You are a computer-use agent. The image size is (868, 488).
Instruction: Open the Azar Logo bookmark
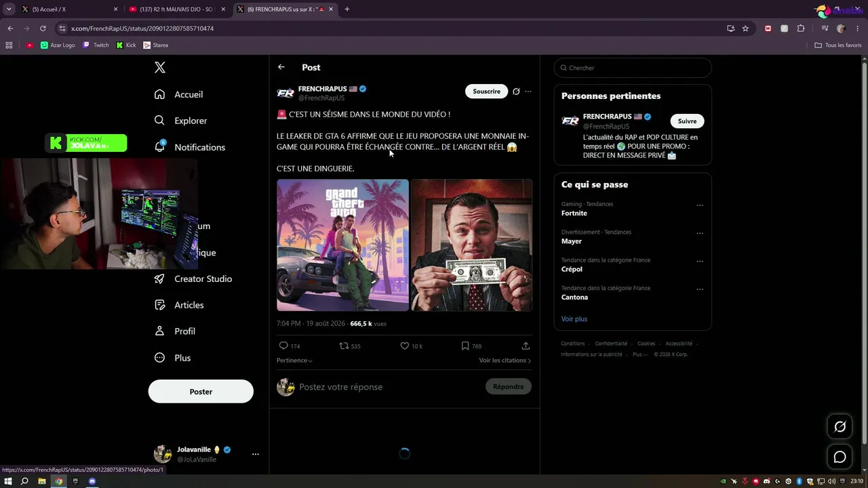click(58, 45)
